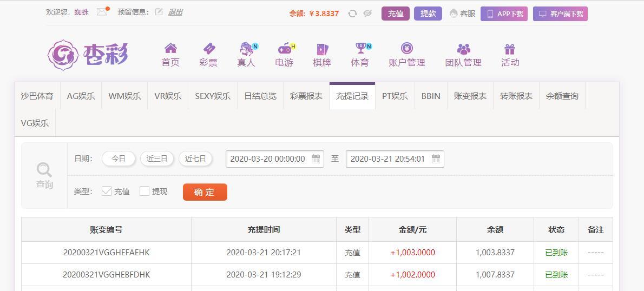
Task: Click the 账变编号 column header
Action: (x=107, y=229)
